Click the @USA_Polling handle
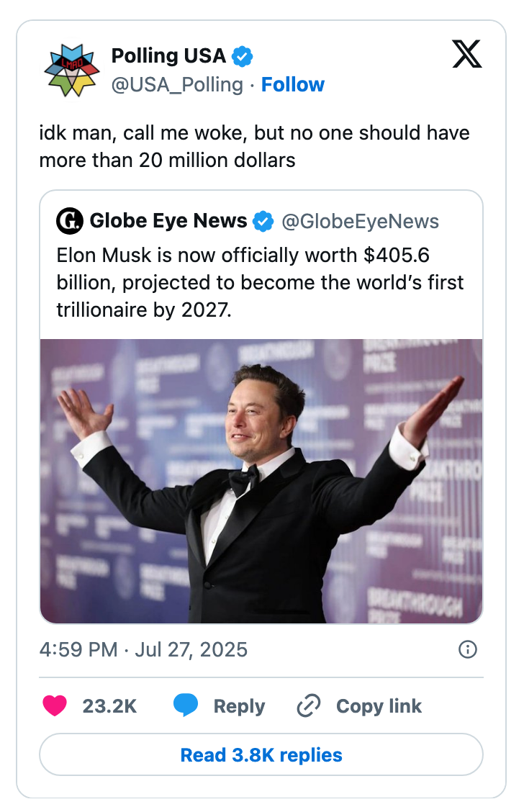The image size is (524, 812). (x=177, y=85)
